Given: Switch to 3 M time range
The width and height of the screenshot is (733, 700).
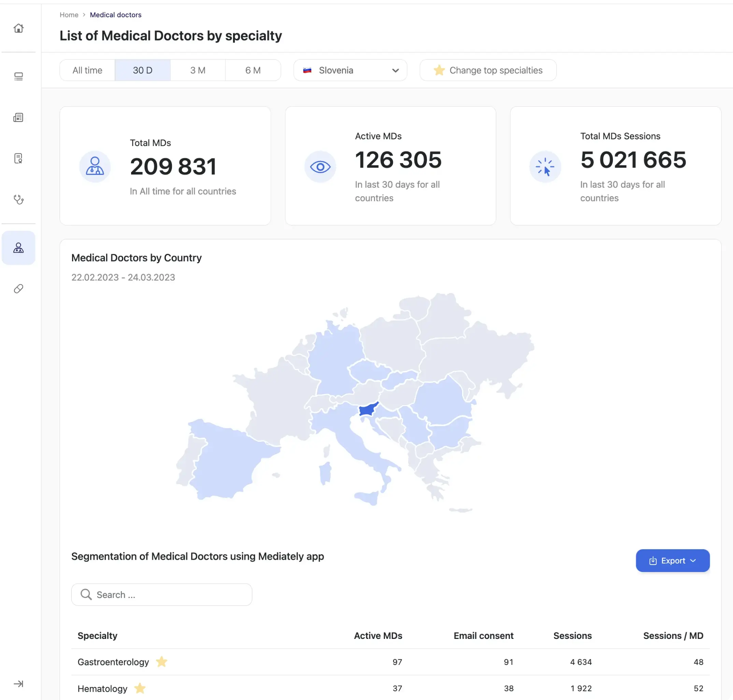Looking at the screenshot, I should tap(198, 70).
